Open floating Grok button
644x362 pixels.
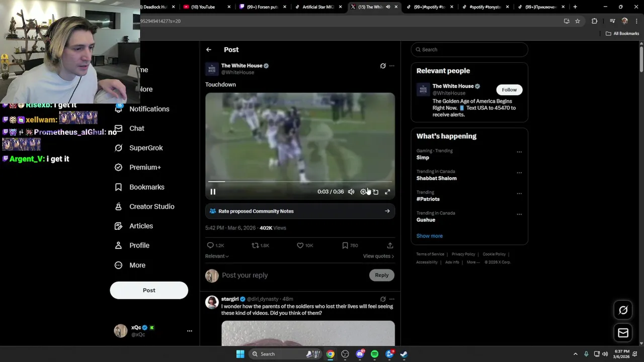623,310
